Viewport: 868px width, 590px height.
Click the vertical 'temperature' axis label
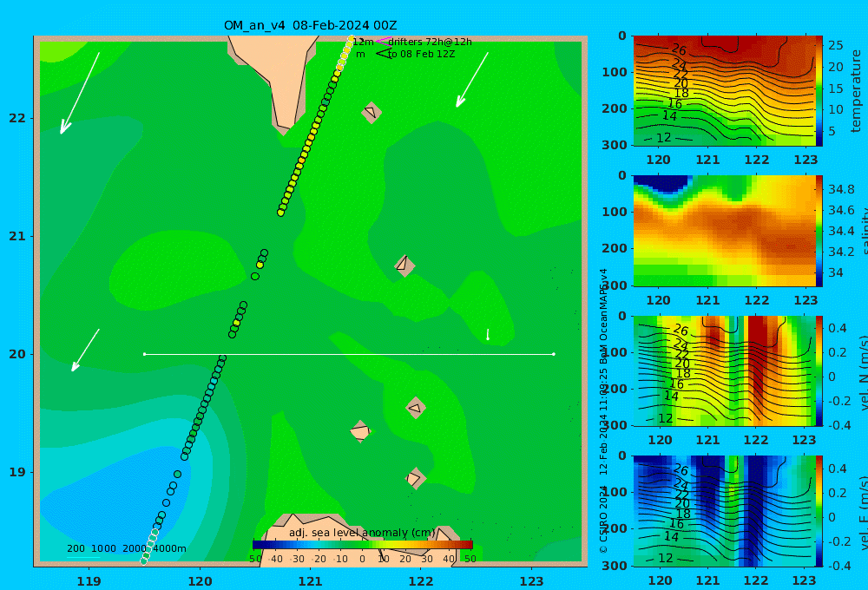(x=856, y=91)
